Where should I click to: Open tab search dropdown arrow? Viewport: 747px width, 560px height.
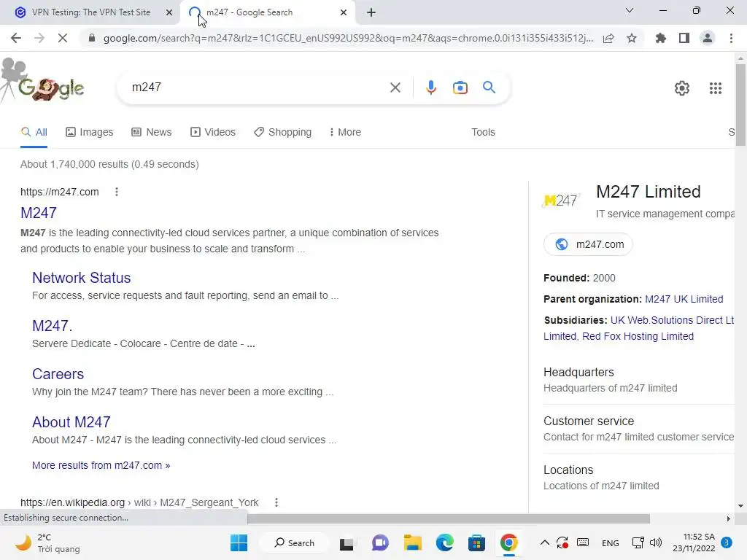tap(629, 10)
